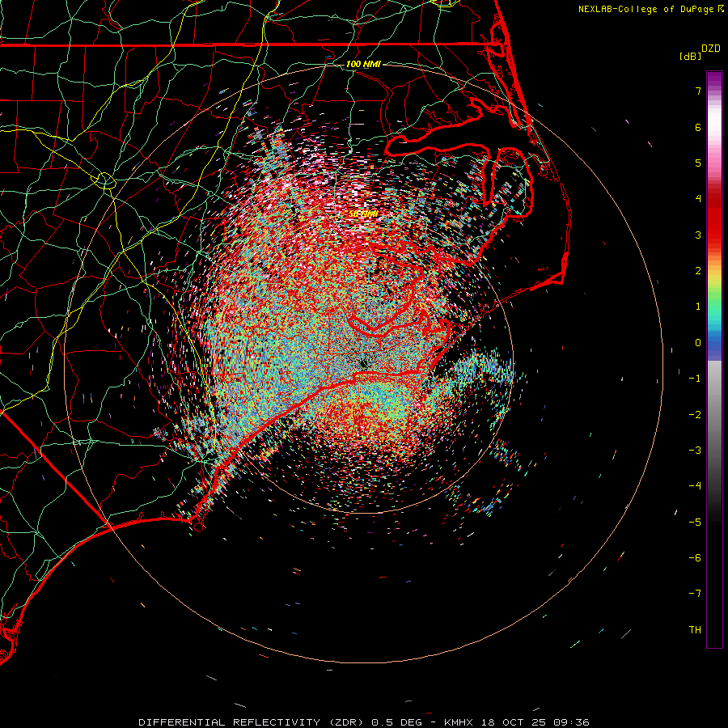
Task: Pick the -5 scale label
Action: pyautogui.click(x=695, y=523)
